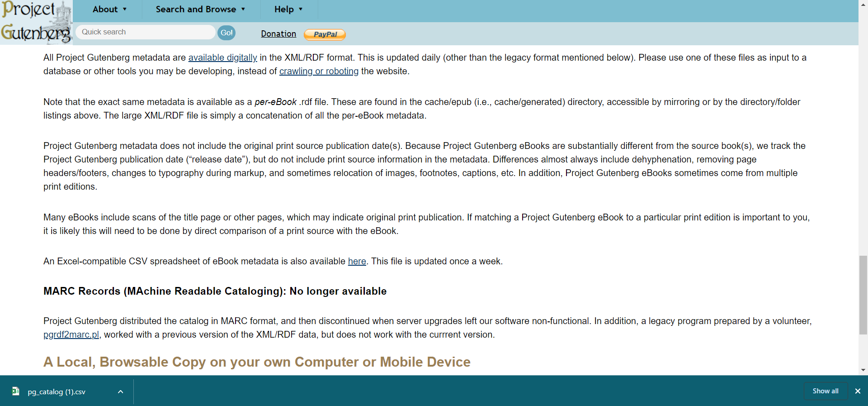868x406 pixels.
Task: Close the downloads bar
Action: 858,391
